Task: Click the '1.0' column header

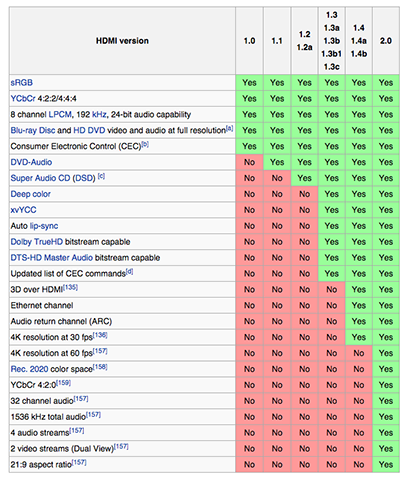Action: tap(249, 41)
